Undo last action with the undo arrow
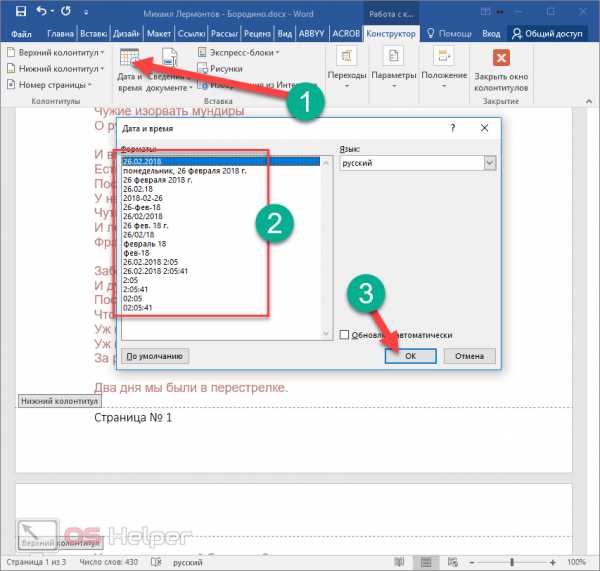 pyautogui.click(x=41, y=11)
